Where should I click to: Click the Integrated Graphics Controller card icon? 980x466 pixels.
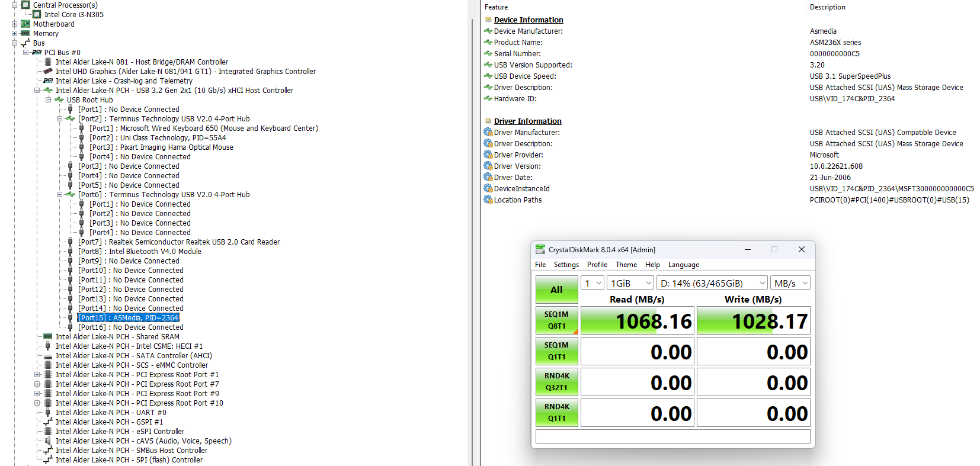click(x=48, y=71)
